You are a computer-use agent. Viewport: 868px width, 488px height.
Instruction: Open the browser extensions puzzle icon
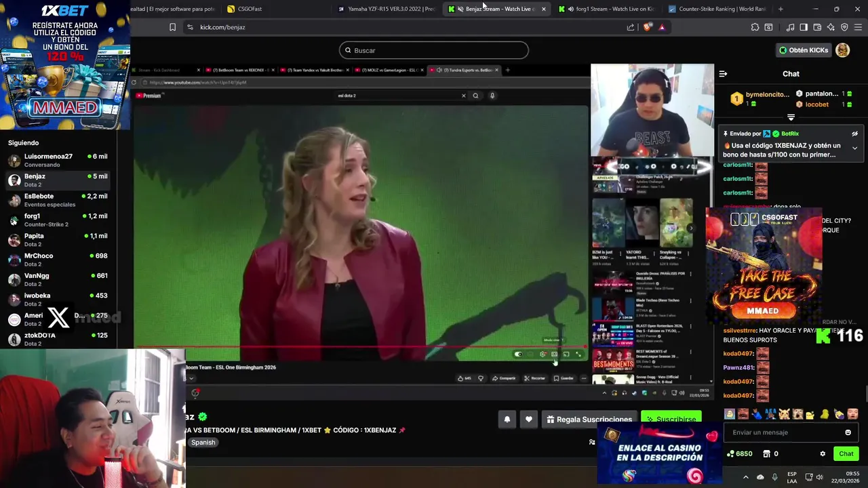tap(755, 27)
